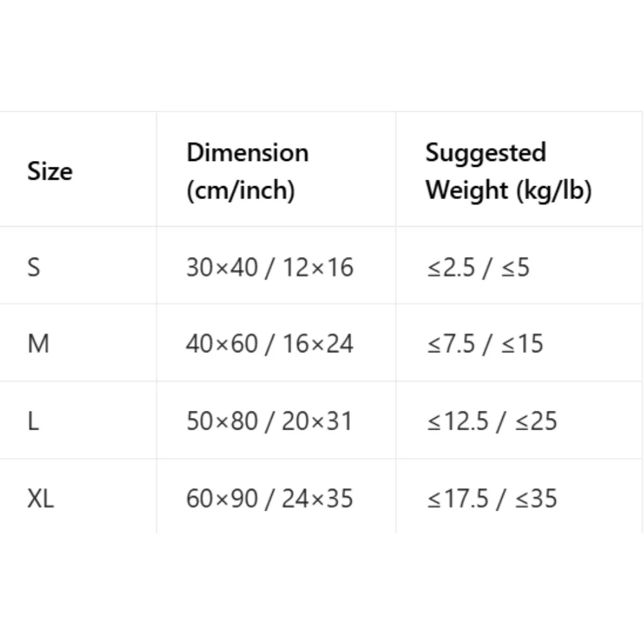This screenshot has height=644, width=644.
Task: Click the Weight (kg/lb) text line
Action: [509, 190]
